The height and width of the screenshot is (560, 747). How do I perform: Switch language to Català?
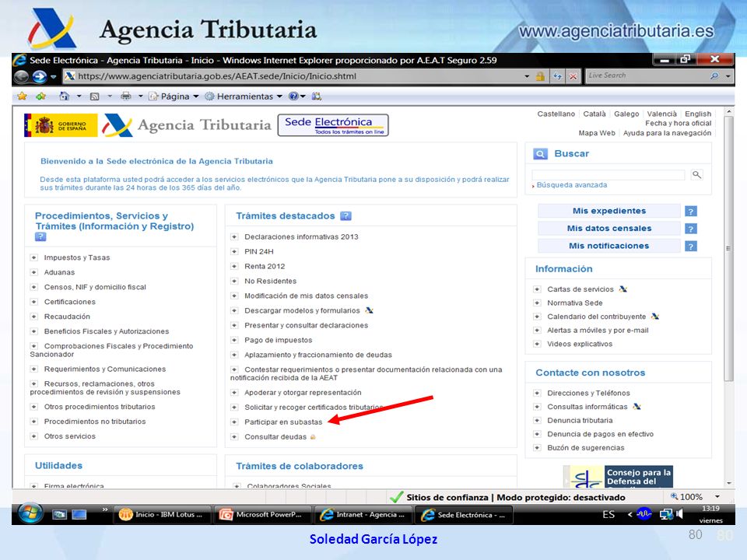click(594, 114)
